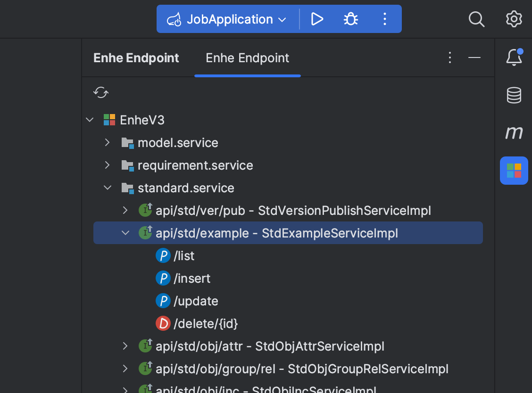Start debugging JobApplication
This screenshot has width=532, height=393.
click(350, 19)
